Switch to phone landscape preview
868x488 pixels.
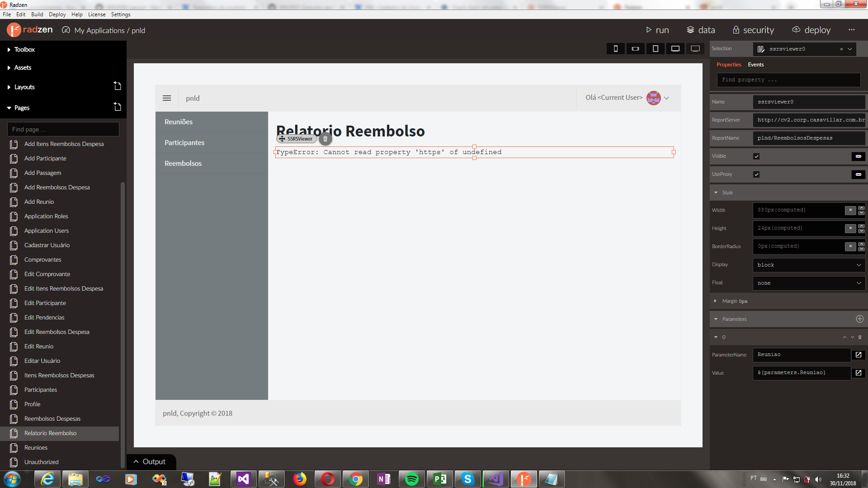[x=635, y=48]
